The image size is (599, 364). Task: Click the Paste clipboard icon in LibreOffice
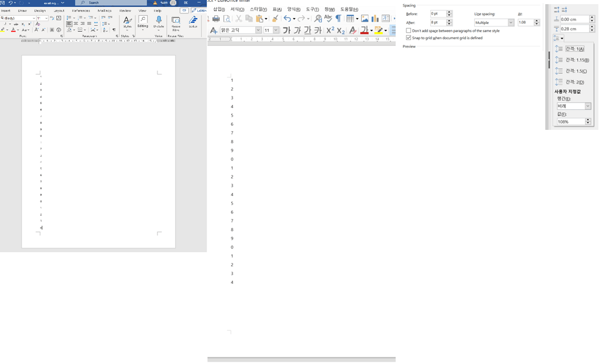coord(260,18)
